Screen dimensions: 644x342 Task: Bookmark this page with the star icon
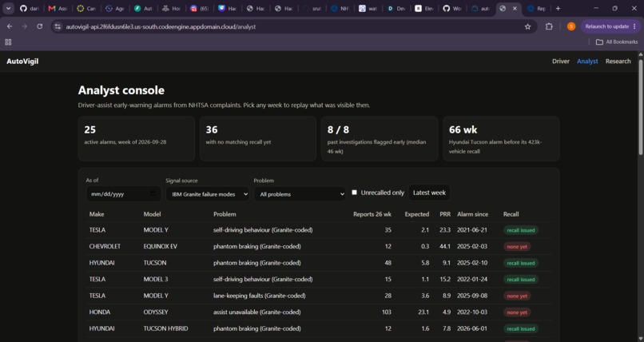(x=528, y=26)
